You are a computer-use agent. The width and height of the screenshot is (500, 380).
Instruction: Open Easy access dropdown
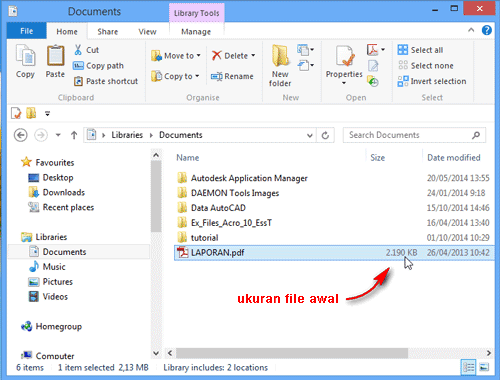coord(306,65)
